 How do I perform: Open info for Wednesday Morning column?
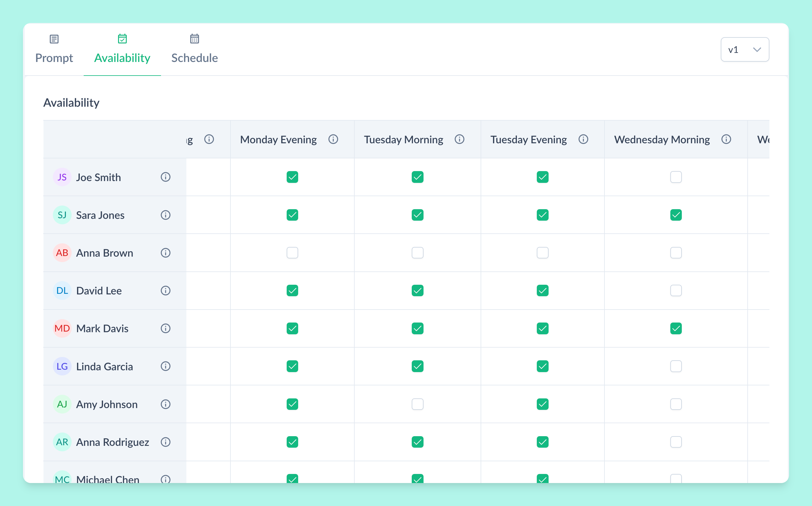(x=726, y=139)
